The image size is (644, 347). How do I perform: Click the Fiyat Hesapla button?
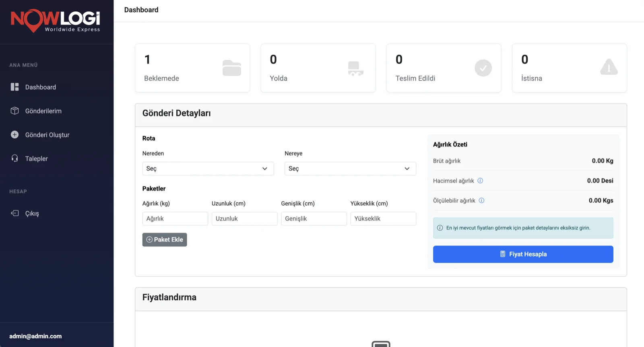pos(523,254)
